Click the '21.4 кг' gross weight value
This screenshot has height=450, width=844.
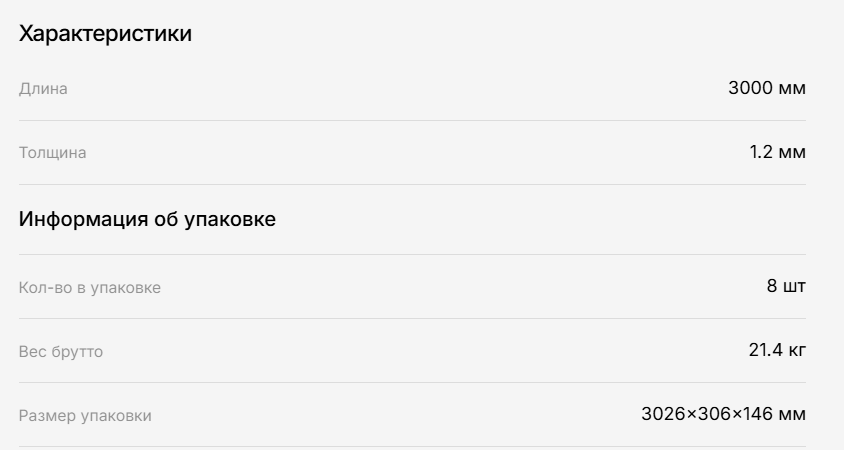click(x=777, y=350)
